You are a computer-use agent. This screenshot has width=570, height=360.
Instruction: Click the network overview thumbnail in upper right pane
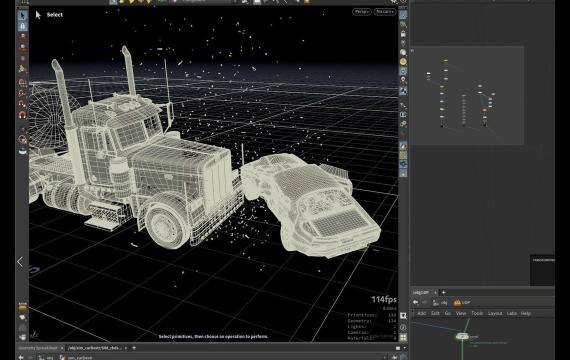(x=467, y=96)
